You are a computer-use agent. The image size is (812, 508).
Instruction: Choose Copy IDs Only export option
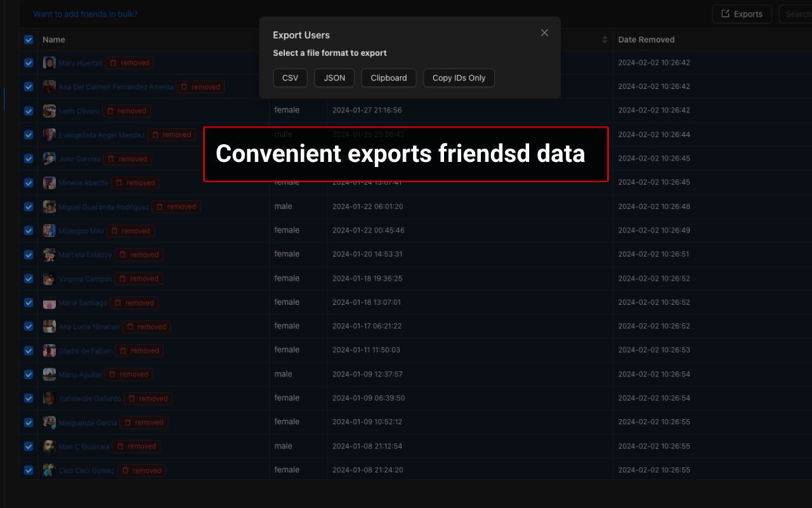(459, 77)
